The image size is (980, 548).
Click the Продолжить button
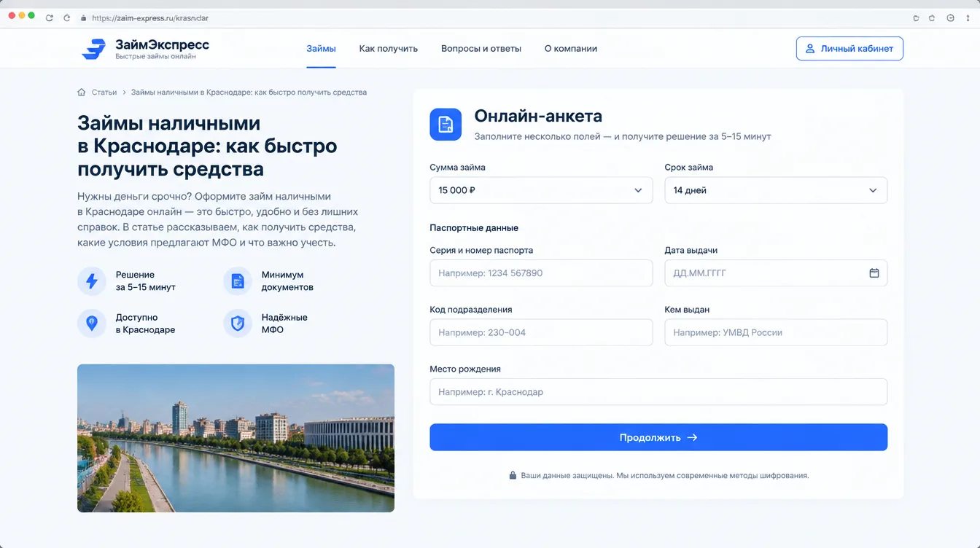[x=658, y=437]
